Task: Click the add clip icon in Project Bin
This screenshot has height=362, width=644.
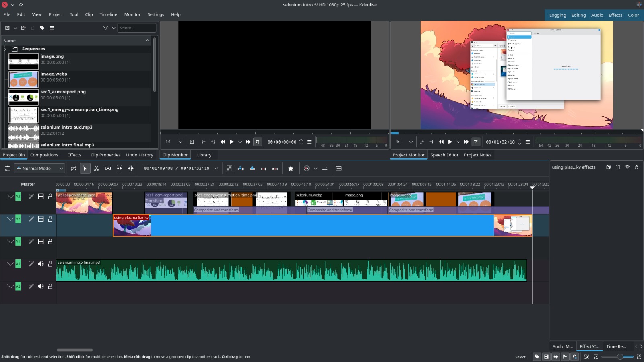Action: (7, 28)
